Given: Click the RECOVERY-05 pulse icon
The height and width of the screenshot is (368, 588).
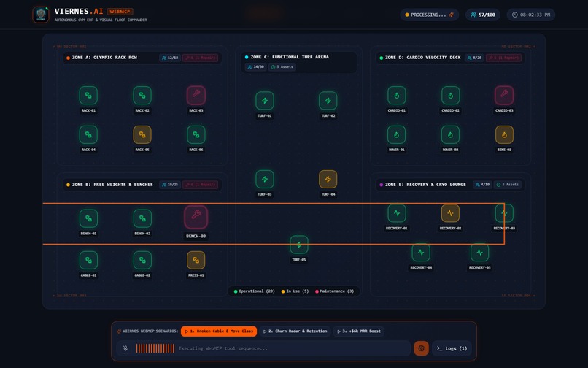Looking at the screenshot, I should click(x=479, y=253).
